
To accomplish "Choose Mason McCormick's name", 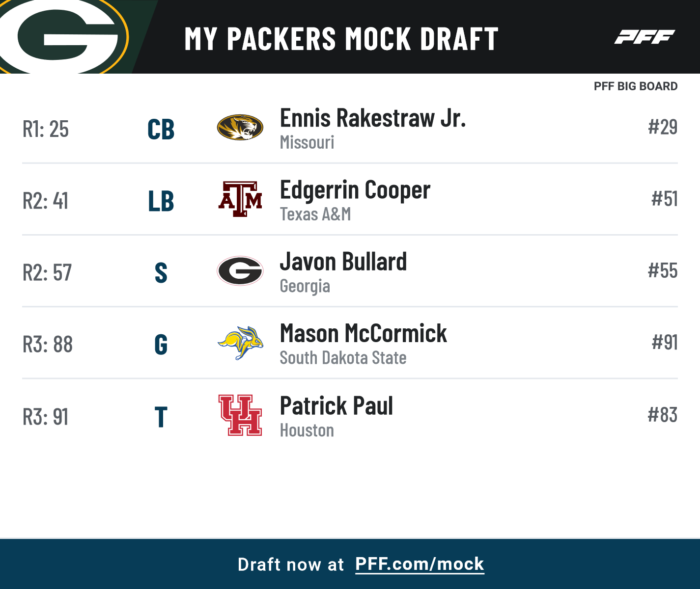I will [364, 334].
